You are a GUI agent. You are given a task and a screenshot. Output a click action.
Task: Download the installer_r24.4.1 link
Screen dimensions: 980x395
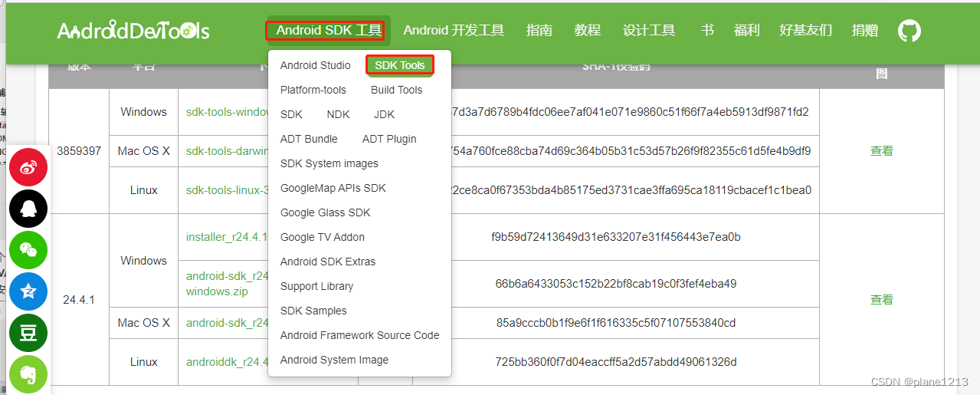click(228, 237)
